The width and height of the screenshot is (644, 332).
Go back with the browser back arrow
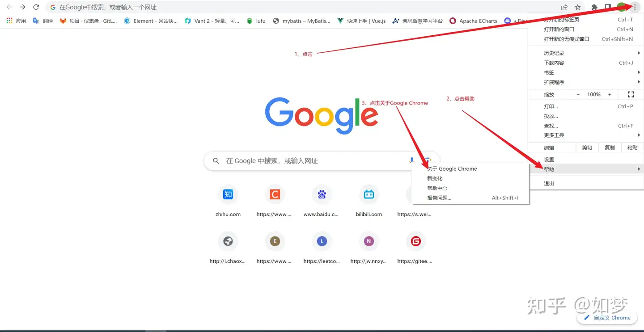9,7
